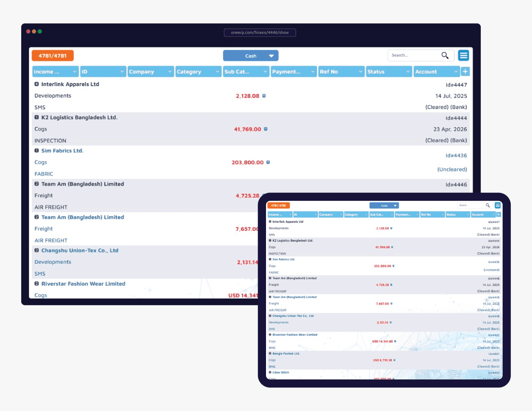Click calculator icon beside 41,769.00 in desktop window
The image size is (532, 411).
[266, 129]
